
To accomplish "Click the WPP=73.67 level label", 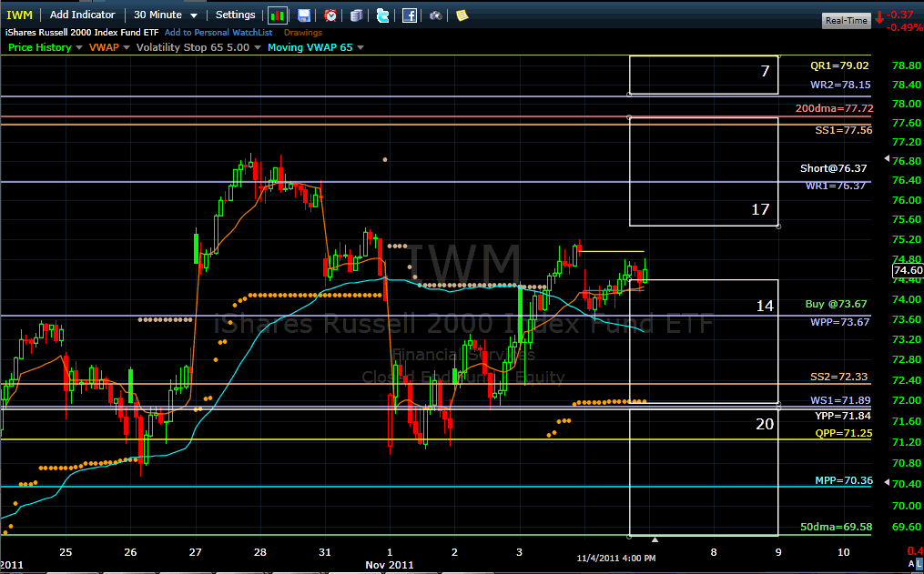I will coord(839,322).
